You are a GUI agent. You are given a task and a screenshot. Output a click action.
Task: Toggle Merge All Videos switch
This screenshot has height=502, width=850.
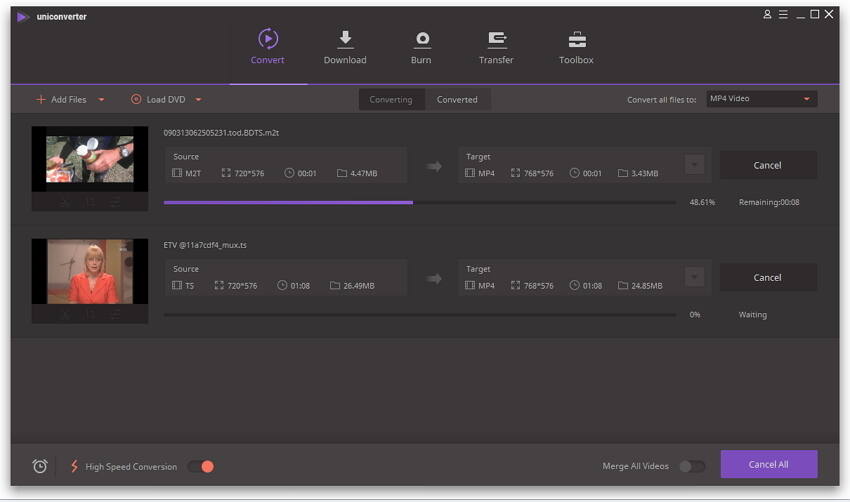[692, 466]
